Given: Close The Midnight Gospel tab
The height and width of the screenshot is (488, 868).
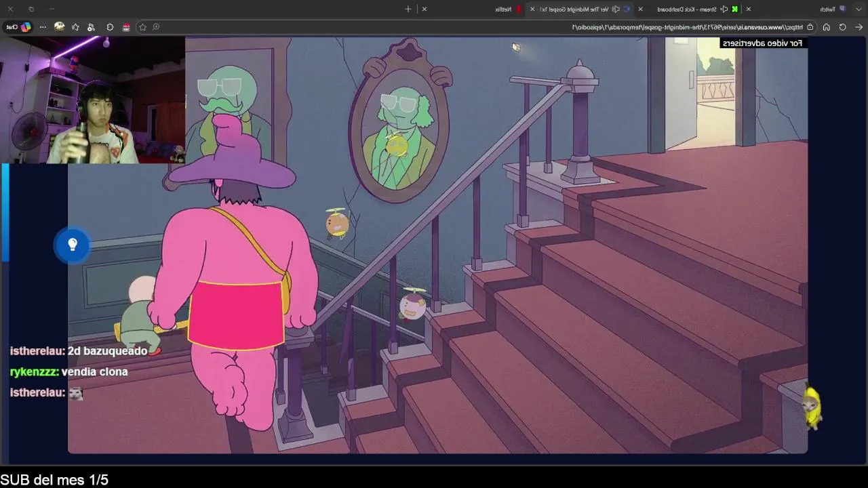Looking at the screenshot, I should point(532,9).
